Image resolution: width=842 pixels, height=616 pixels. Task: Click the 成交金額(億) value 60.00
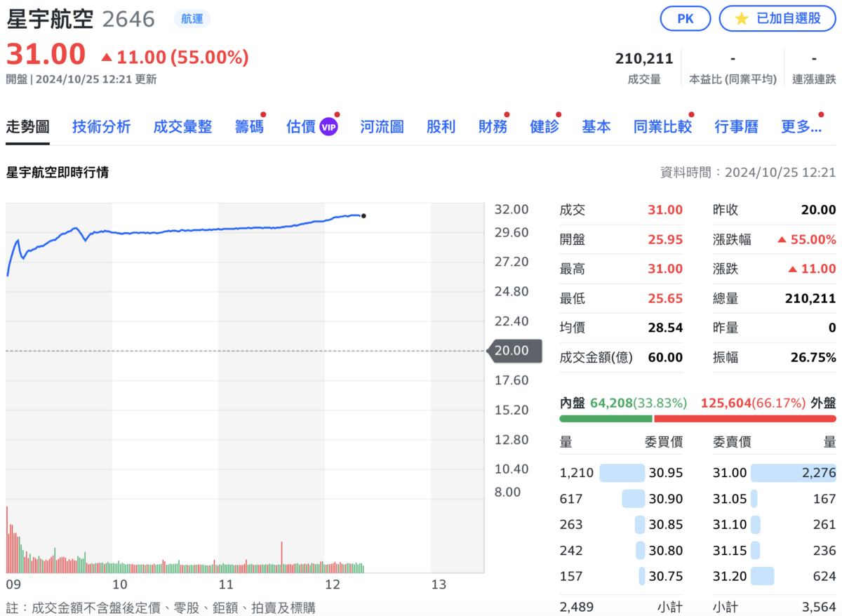666,357
